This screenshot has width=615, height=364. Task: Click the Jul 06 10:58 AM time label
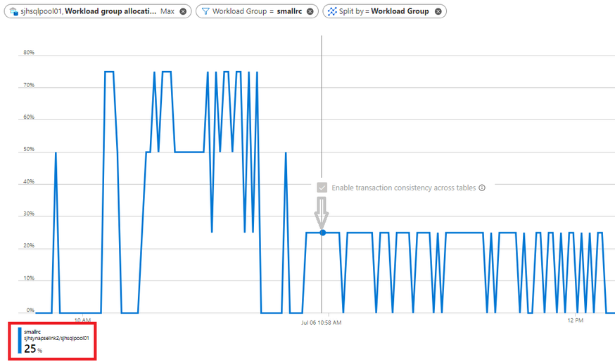click(322, 323)
